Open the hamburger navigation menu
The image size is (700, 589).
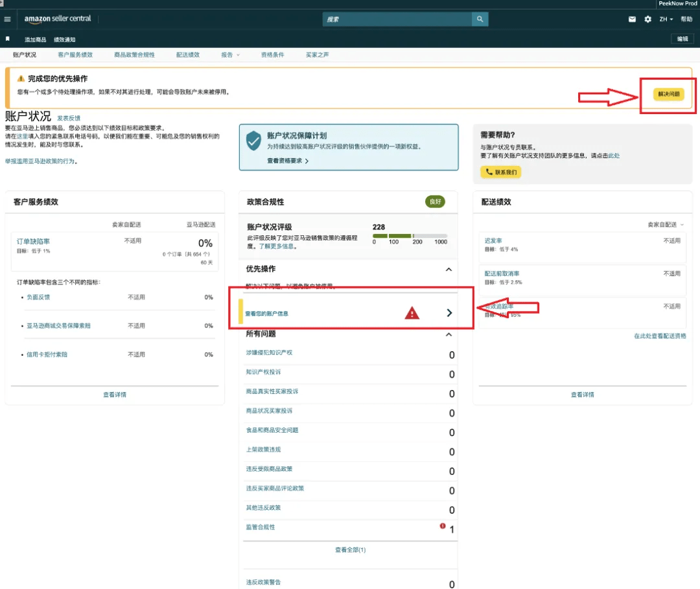coord(7,19)
